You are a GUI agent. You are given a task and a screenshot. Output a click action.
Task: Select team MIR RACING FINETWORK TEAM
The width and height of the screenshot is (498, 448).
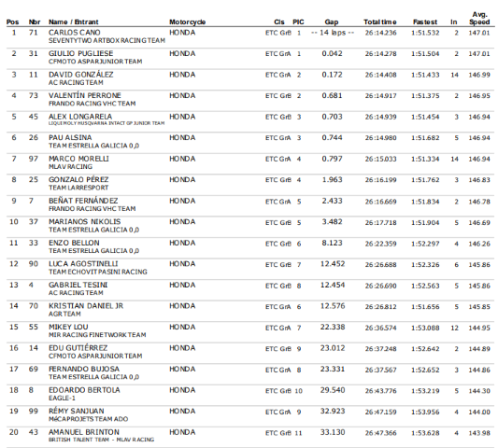(x=97, y=335)
